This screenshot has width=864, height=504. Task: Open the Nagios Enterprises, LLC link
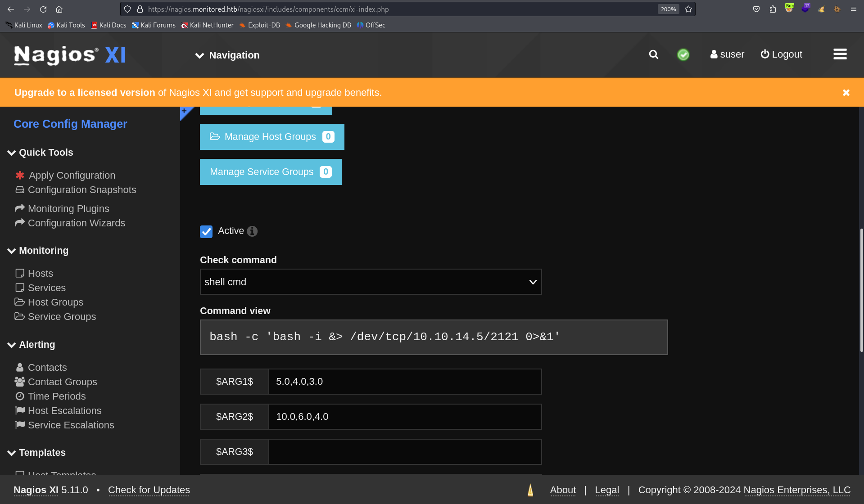point(797,490)
